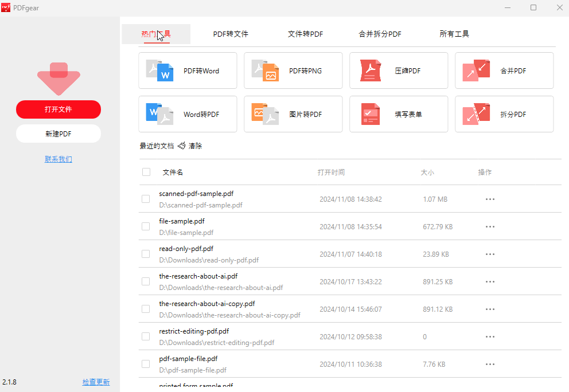
Task: Expand the three-dot menu for the-research-about-ai.pdf
Action: coord(490,282)
